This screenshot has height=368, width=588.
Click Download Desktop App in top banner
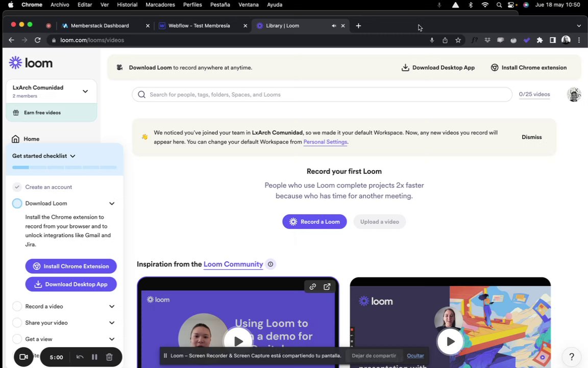tap(438, 67)
